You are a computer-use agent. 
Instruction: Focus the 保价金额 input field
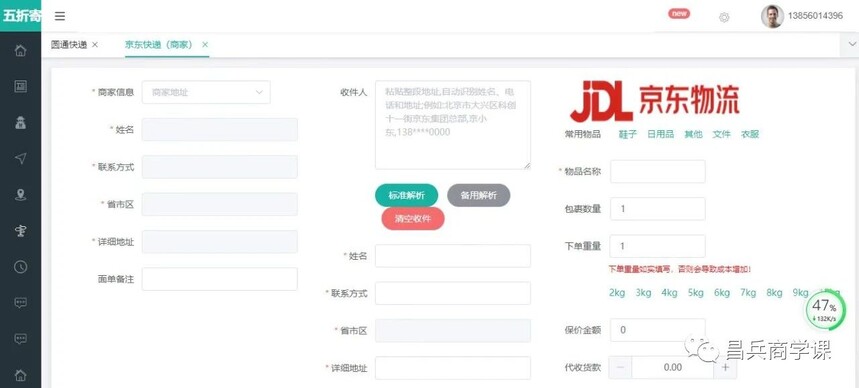click(x=657, y=330)
